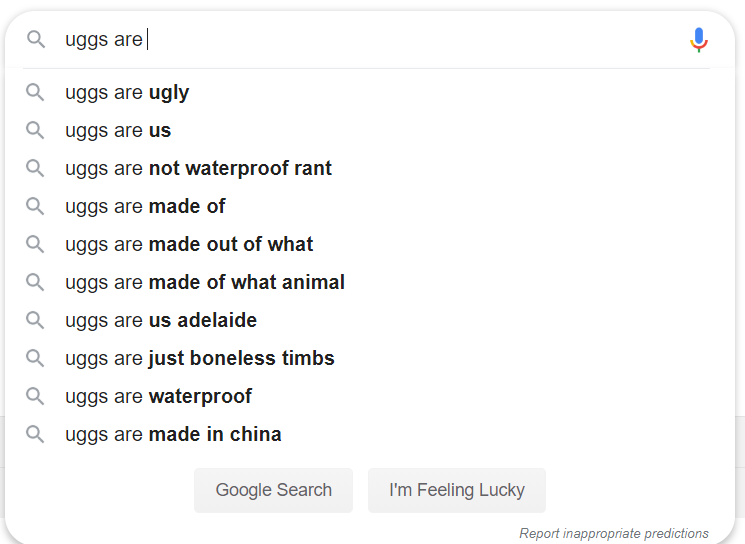This screenshot has width=745, height=544.
Task: Click the voice search microphone icon
Action: 699,40
